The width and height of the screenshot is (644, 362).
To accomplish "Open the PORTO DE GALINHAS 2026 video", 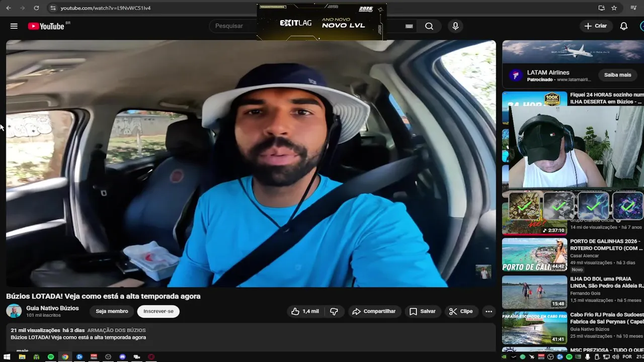I will coord(607,244).
